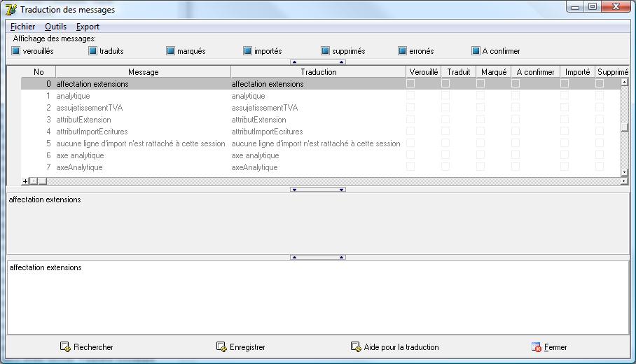Screen dimensions: 636x364
Task: Toggle the importés filter checkbox
Action: (x=247, y=51)
